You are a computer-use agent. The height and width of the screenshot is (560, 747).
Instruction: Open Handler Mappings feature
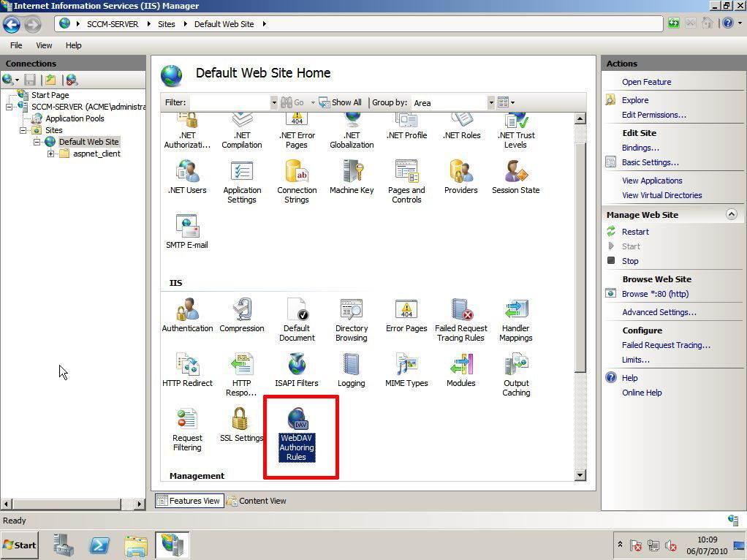click(x=516, y=319)
